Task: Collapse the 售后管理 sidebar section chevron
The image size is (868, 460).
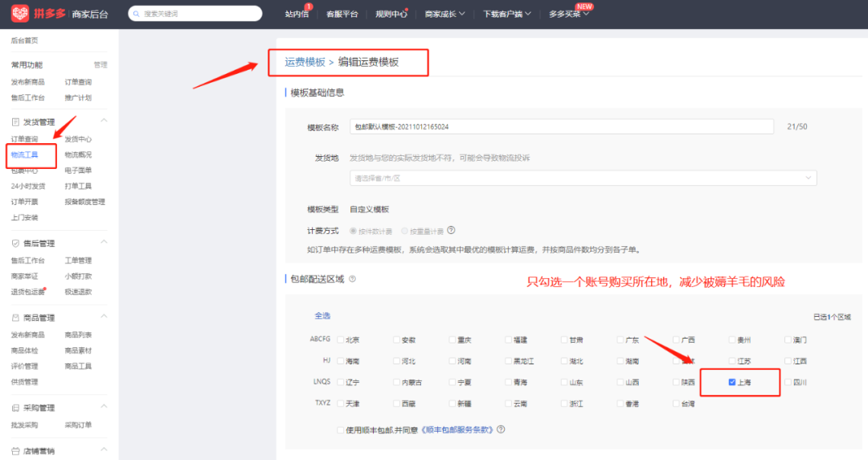Action: (x=104, y=242)
